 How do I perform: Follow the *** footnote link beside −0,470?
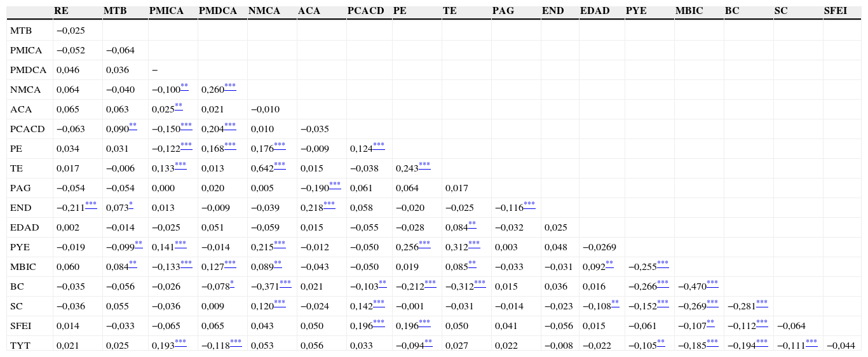pyautogui.click(x=712, y=283)
